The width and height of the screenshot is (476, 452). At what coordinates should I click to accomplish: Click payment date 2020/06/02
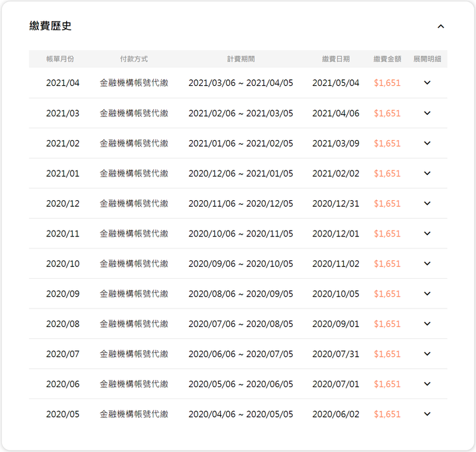(x=336, y=414)
